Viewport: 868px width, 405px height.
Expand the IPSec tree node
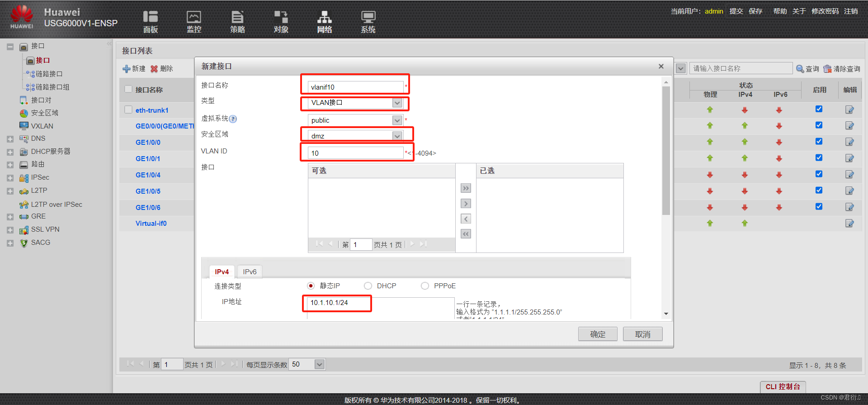click(x=10, y=178)
